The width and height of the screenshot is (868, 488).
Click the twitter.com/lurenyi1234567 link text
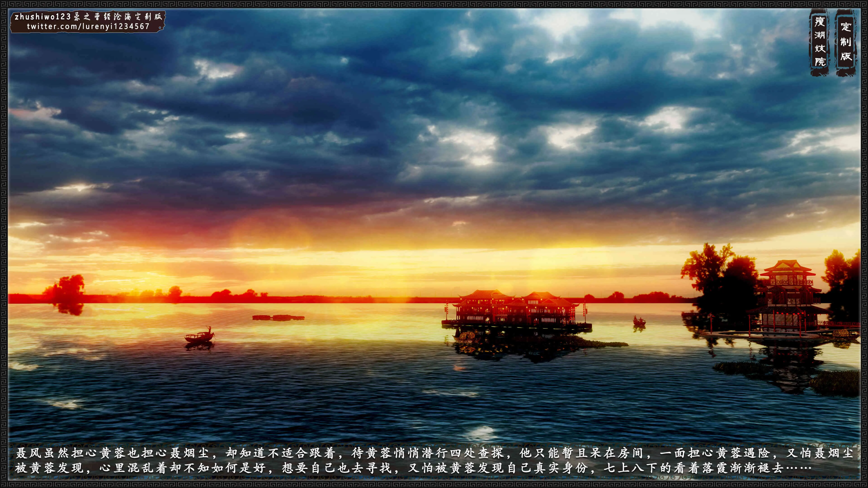point(88,27)
